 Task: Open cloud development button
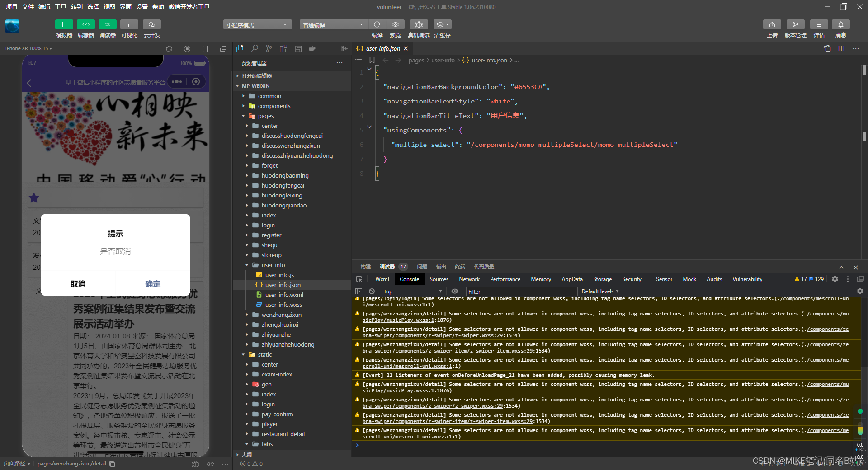152,24
